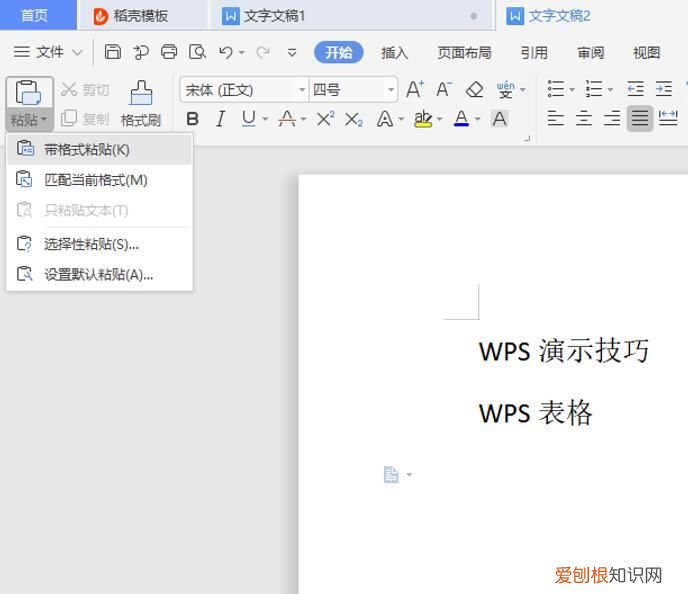Click the bulleted list icon
688x594 pixels.
click(556, 89)
